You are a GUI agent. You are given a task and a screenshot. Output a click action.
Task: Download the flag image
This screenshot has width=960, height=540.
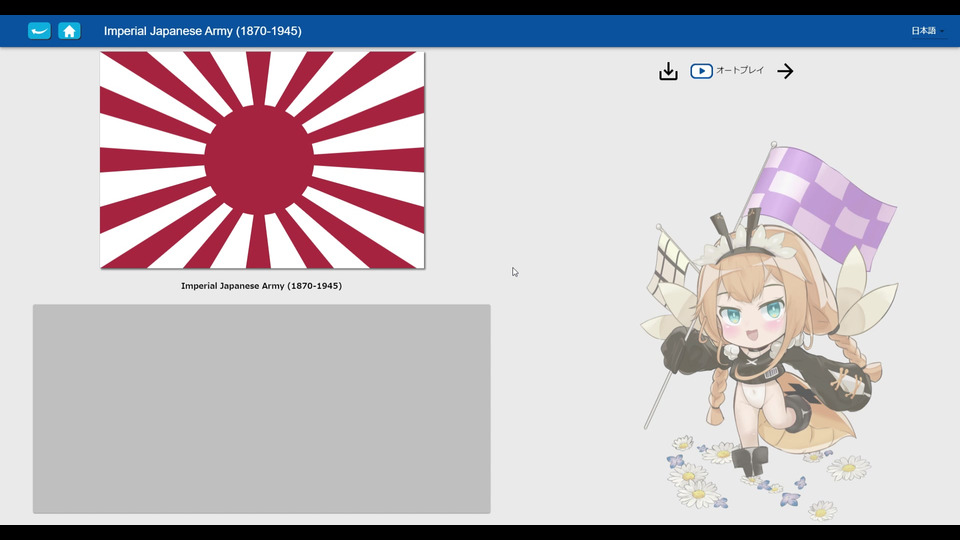pyautogui.click(x=668, y=71)
